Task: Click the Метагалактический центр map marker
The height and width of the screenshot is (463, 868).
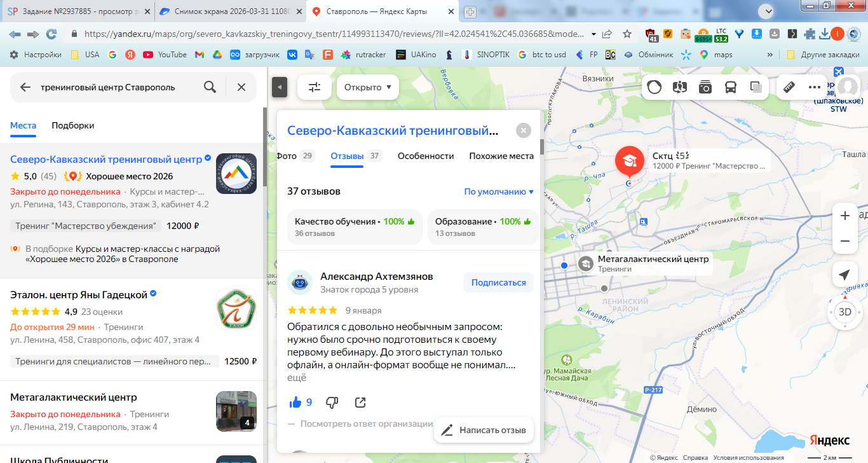Action: point(586,264)
